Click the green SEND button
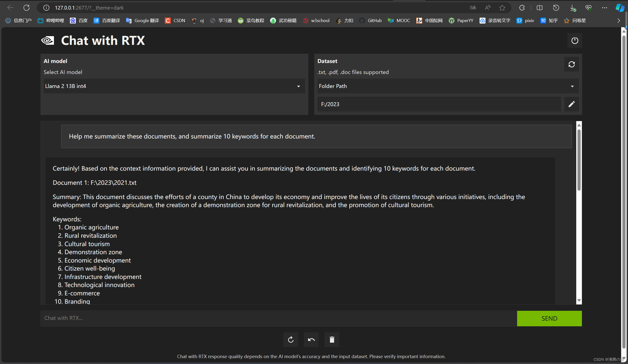 tap(549, 318)
